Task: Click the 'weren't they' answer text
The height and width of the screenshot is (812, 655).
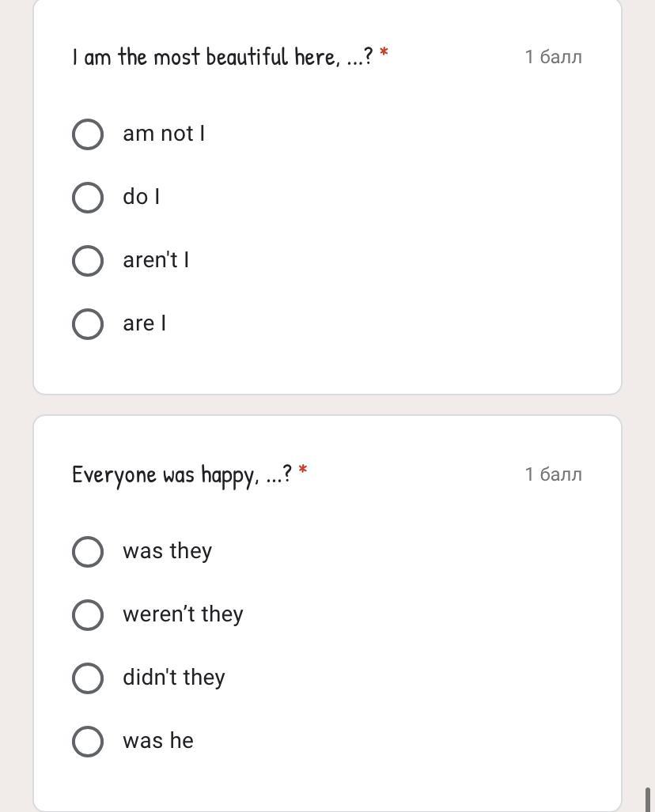Action: coord(183,614)
